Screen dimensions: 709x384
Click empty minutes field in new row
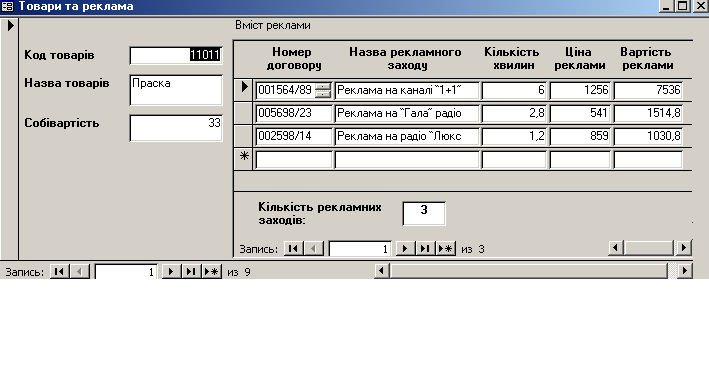coord(514,159)
